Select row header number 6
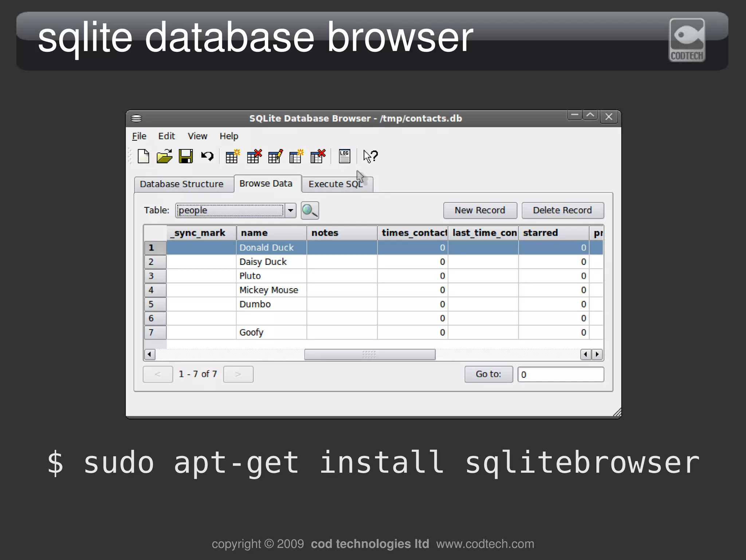The height and width of the screenshot is (560, 746). (155, 318)
